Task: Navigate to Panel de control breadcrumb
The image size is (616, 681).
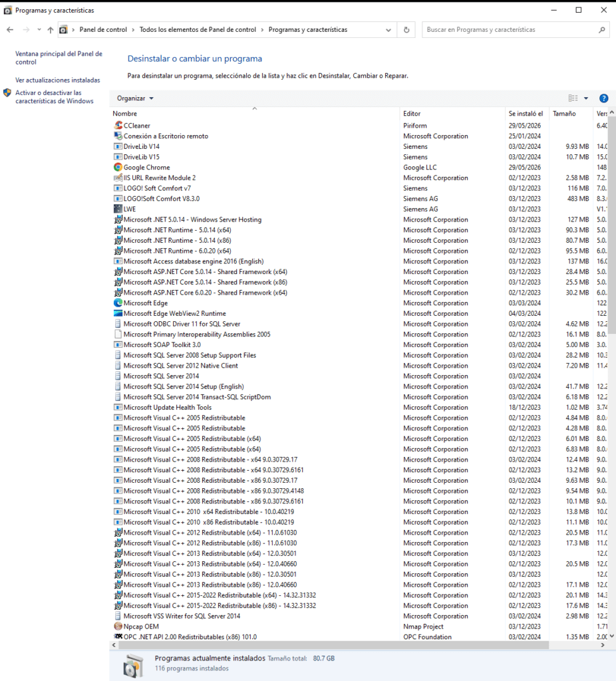Action: 103,29
